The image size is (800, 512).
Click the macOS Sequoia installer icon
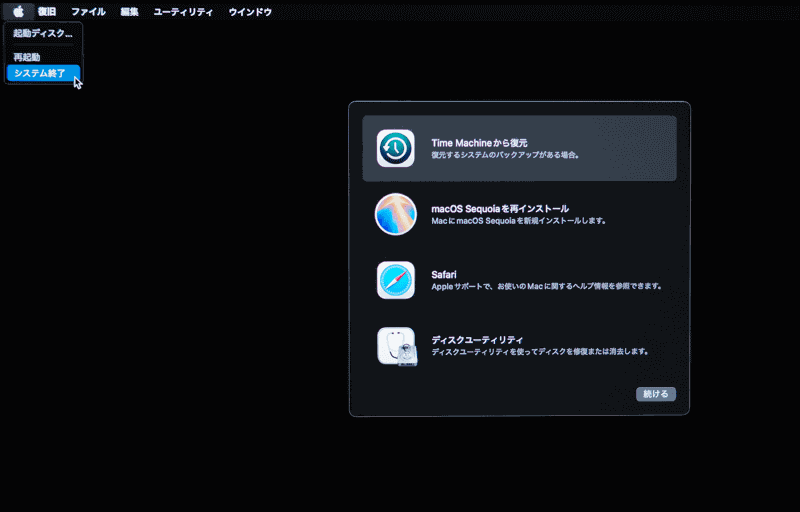point(395,214)
